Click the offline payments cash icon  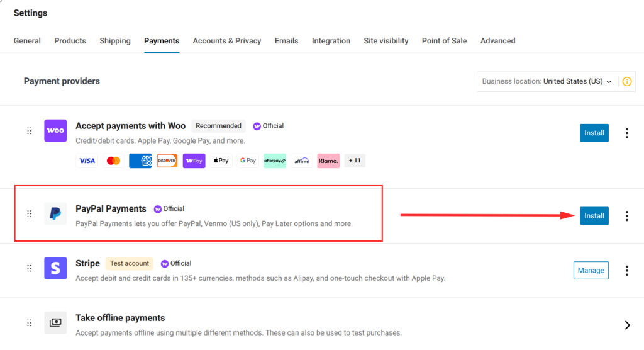click(55, 323)
